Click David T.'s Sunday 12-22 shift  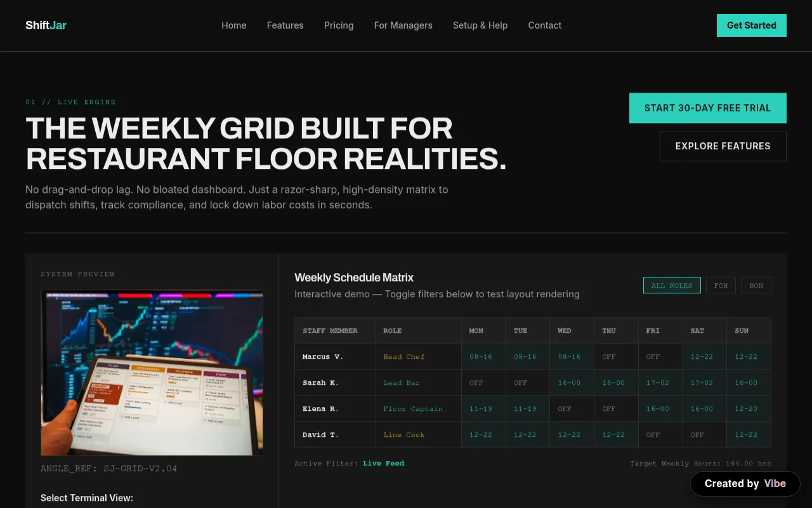pos(749,435)
